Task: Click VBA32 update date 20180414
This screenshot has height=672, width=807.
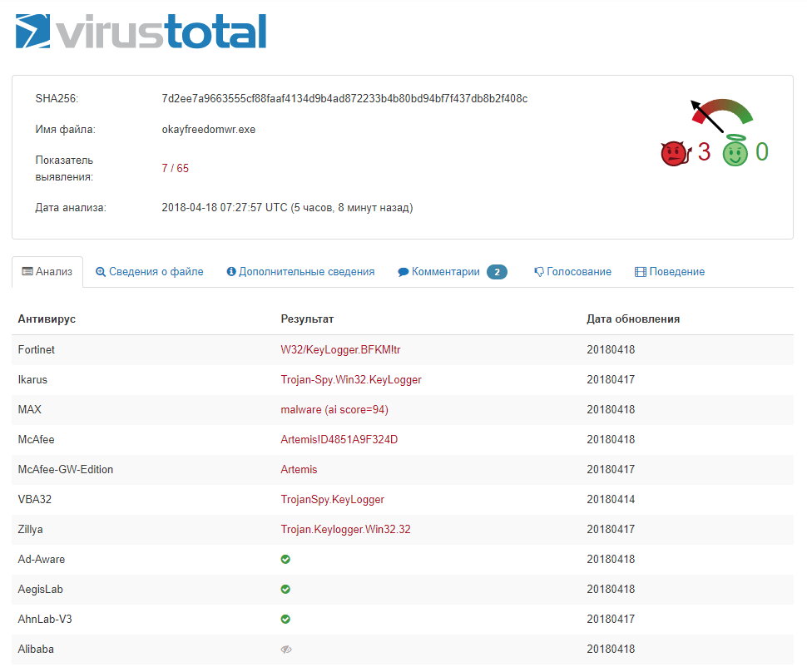Action: click(x=611, y=499)
